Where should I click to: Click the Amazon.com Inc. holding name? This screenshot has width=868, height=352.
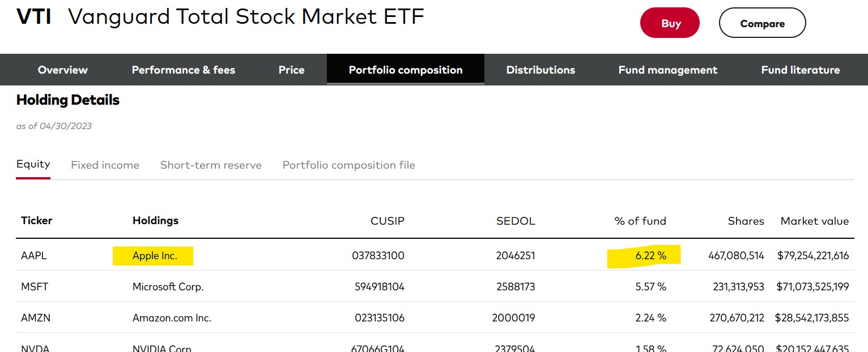click(172, 318)
